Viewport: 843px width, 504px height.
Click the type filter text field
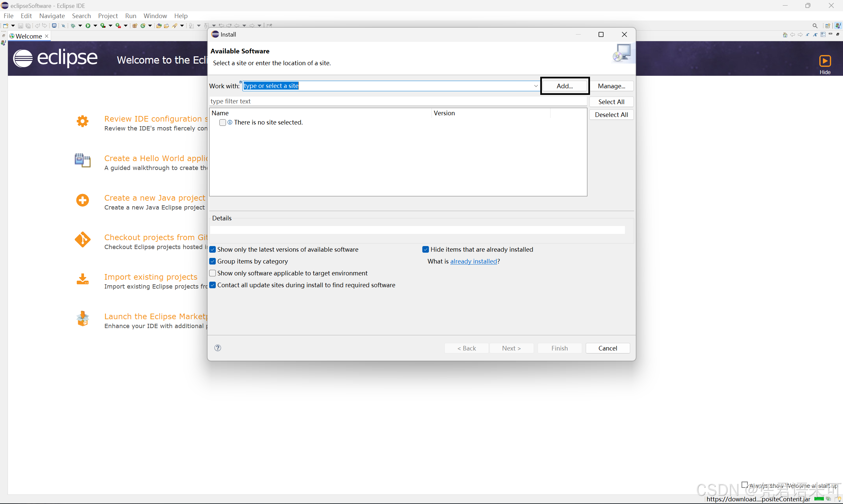(x=398, y=101)
